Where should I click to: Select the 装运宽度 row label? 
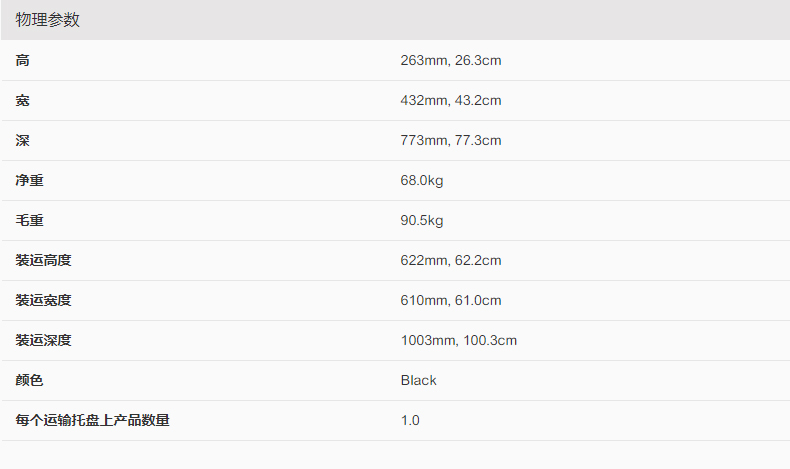44,301
